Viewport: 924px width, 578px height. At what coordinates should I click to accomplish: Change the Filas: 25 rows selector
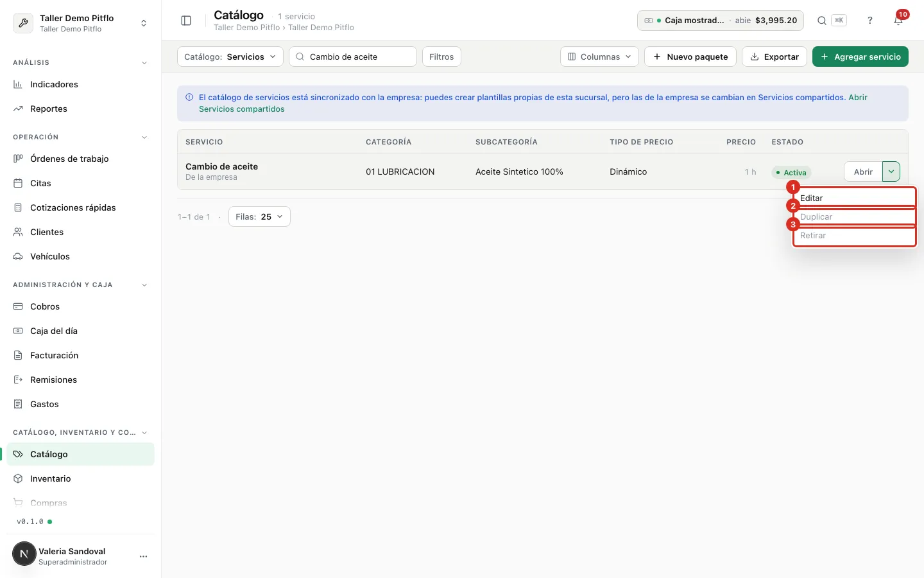[259, 216]
